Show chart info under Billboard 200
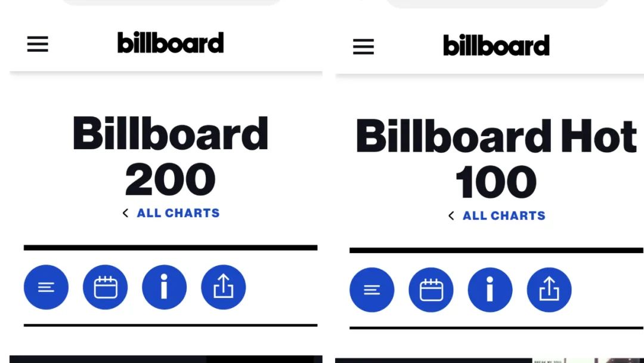The height and width of the screenshot is (363, 644). coord(165,287)
